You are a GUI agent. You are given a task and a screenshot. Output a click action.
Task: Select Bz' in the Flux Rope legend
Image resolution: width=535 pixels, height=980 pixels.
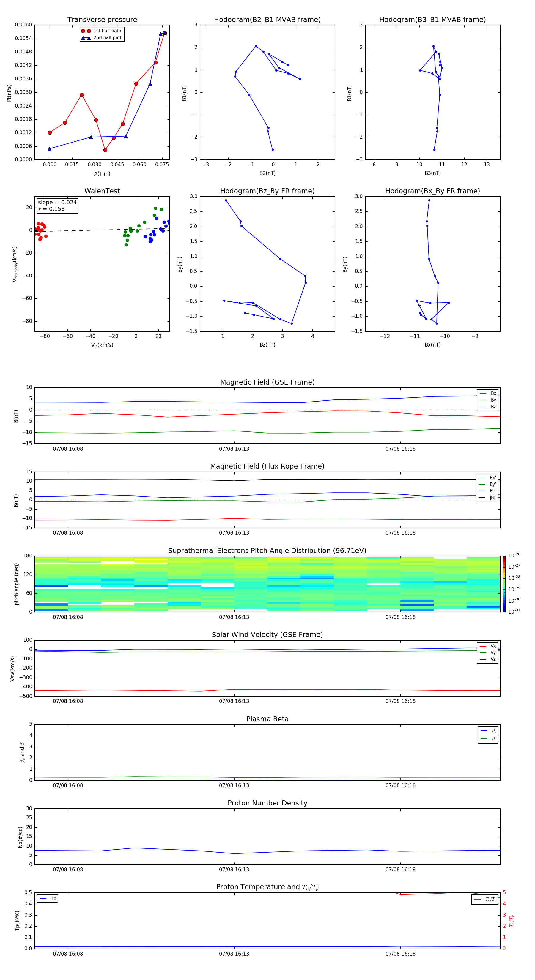[x=487, y=491]
